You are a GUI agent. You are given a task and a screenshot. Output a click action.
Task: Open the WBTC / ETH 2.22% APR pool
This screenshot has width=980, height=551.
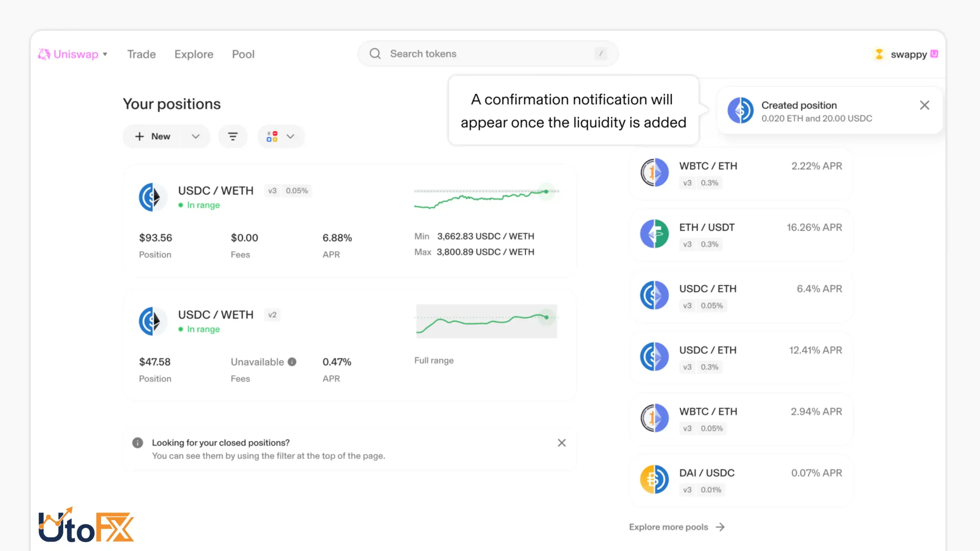(x=741, y=173)
